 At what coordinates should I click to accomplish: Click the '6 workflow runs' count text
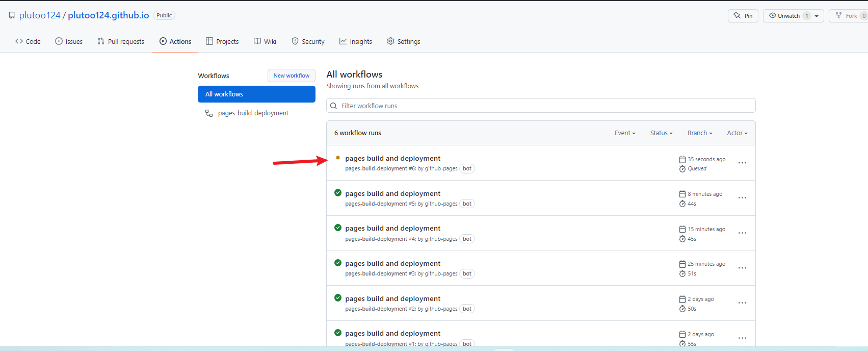click(x=357, y=133)
